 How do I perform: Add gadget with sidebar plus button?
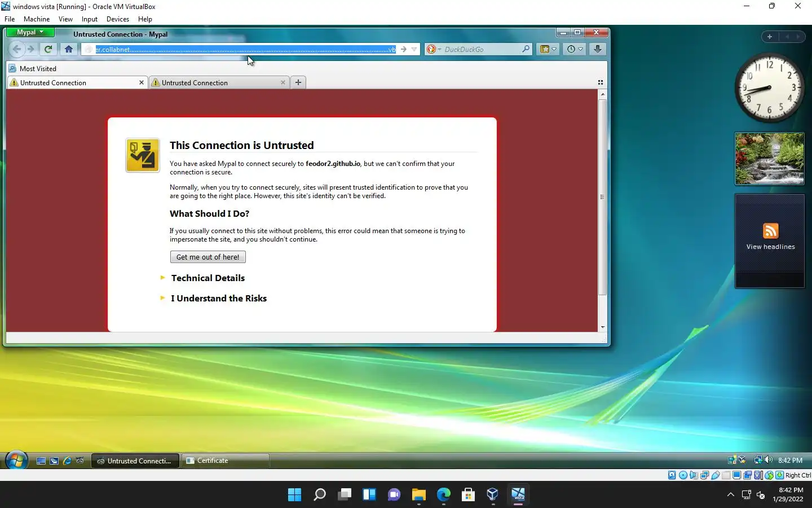pos(769,37)
